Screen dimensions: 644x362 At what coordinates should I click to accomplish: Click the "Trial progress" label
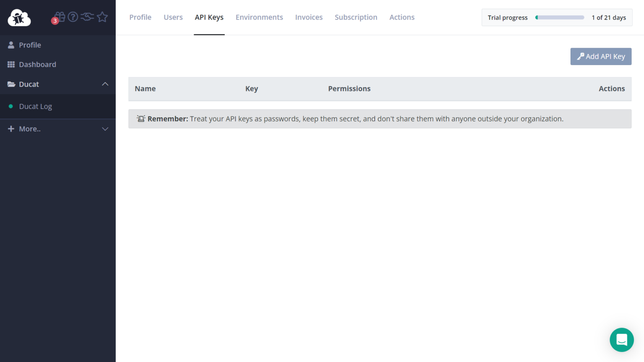click(x=508, y=18)
